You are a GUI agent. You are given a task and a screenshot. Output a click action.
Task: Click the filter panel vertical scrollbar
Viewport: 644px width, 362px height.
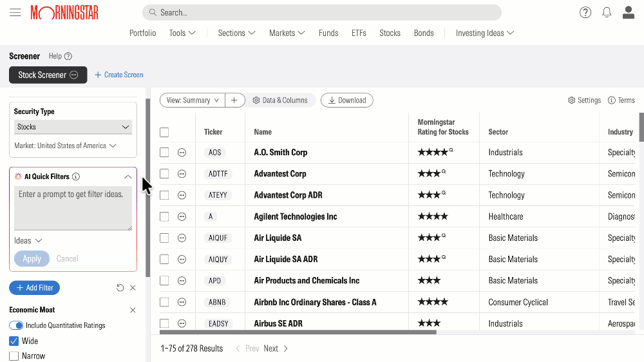pos(148,187)
